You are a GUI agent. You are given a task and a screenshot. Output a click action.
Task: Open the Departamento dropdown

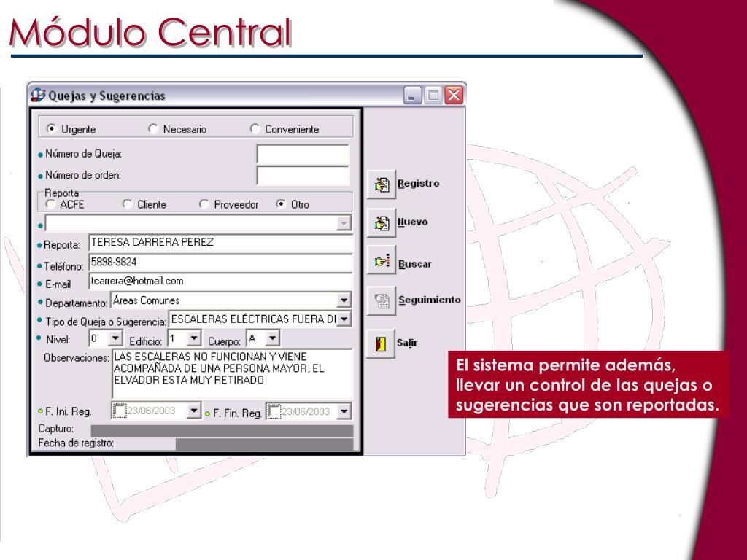tap(344, 300)
